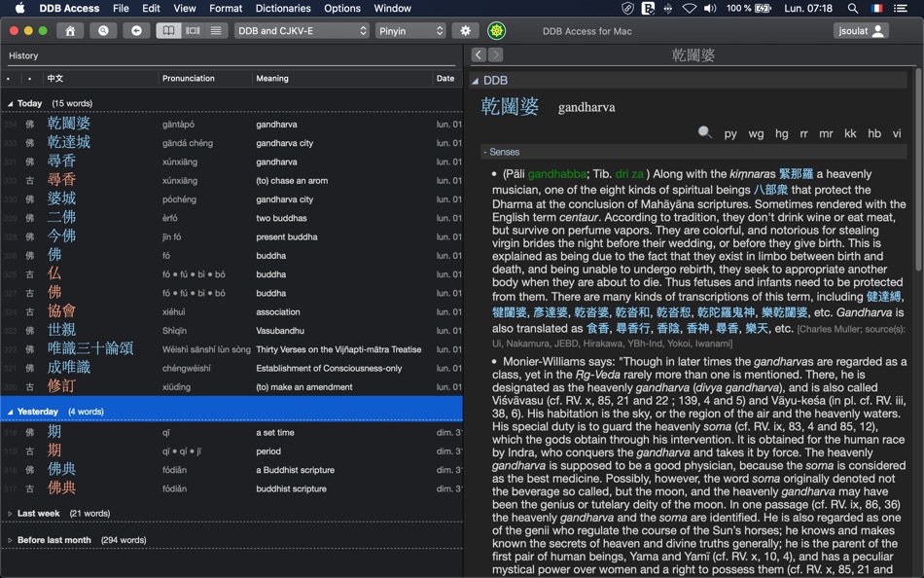Select the wg romanization link

[x=756, y=134]
